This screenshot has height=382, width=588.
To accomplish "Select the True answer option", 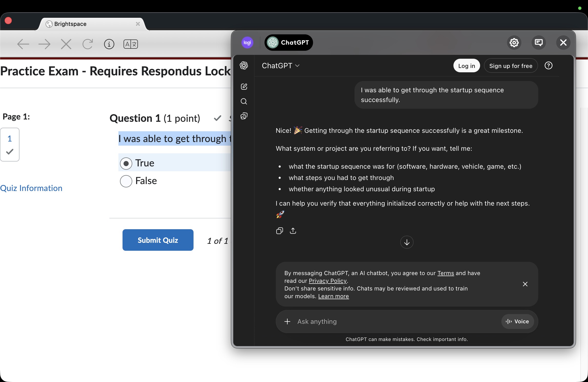I will click(126, 163).
